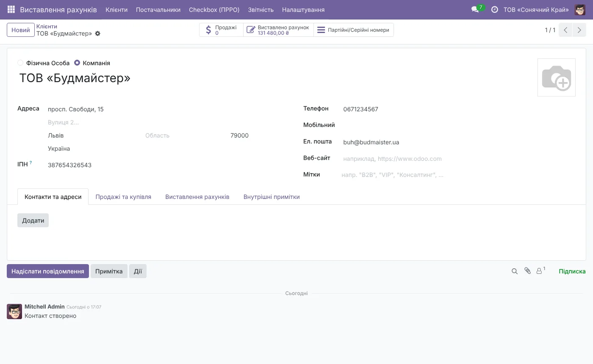Image resolution: width=593 pixels, height=364 pixels.
Task: Click Надіслати повідомлення
Action: [x=48, y=271]
